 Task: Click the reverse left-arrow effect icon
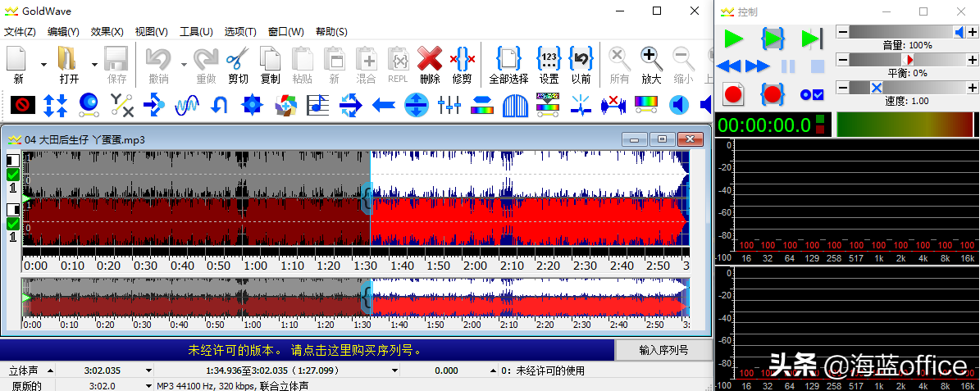(384, 104)
